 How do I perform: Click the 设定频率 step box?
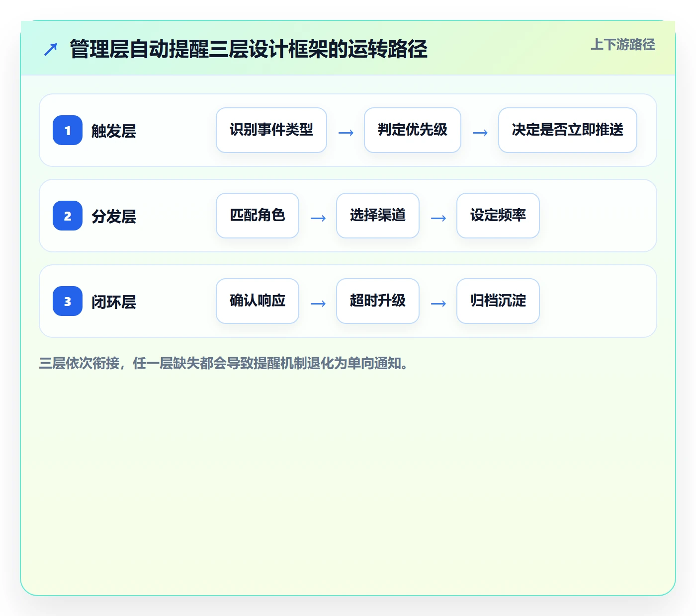point(498,216)
